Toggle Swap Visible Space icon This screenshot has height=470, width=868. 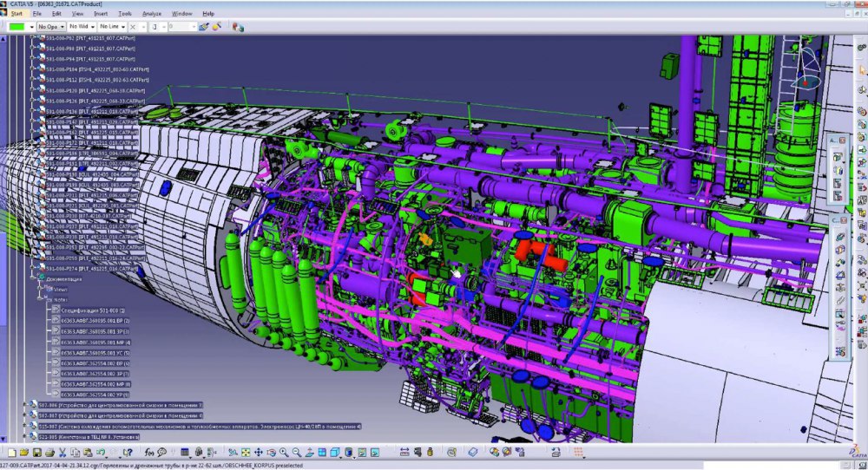point(374,453)
